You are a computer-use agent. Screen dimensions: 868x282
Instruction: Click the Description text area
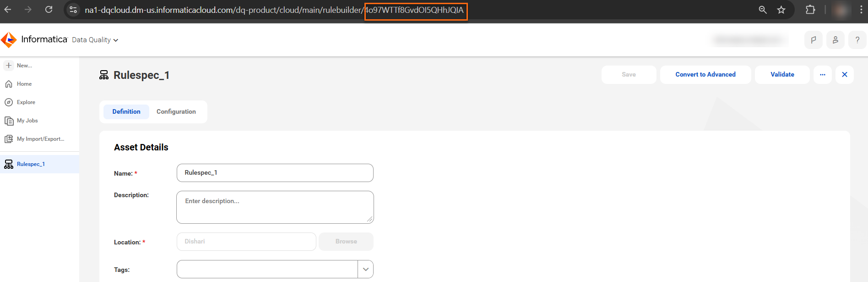(275, 207)
